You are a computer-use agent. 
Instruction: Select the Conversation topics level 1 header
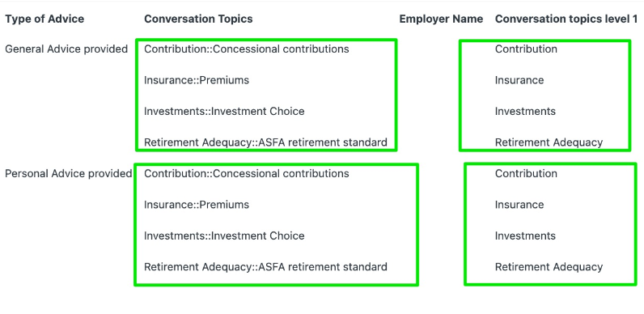point(566,19)
